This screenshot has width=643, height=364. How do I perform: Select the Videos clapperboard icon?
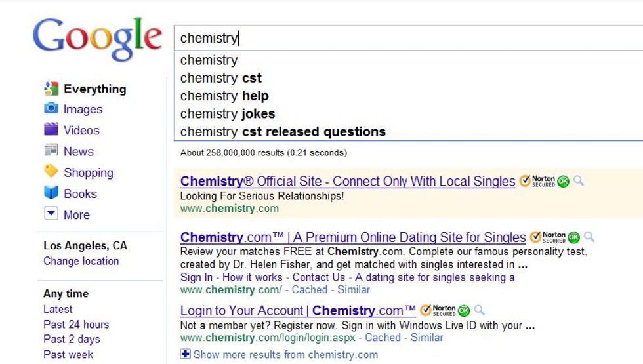51,129
